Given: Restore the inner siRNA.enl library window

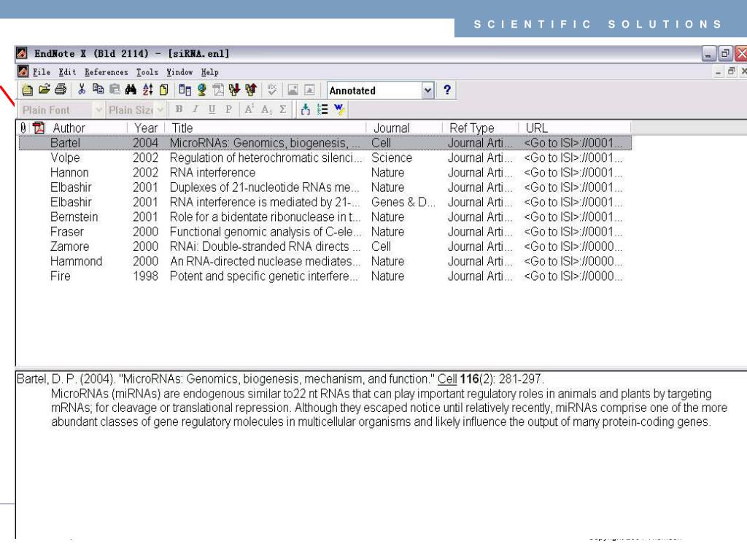Looking at the screenshot, I should click(x=731, y=71).
